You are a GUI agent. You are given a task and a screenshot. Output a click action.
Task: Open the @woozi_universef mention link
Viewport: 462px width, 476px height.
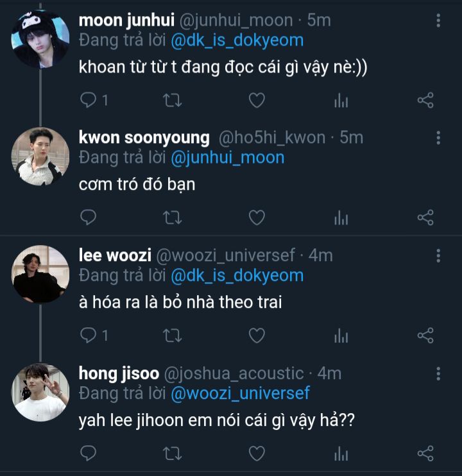(241, 393)
